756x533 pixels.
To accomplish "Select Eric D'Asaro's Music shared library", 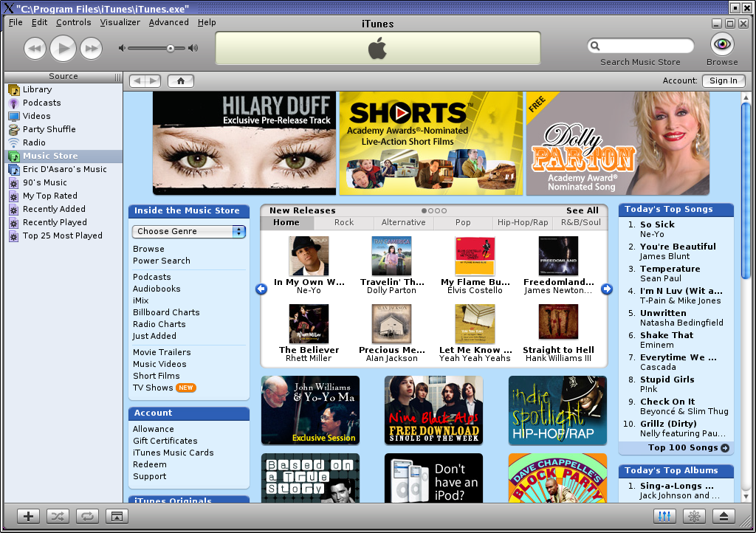I will pyautogui.click(x=63, y=169).
